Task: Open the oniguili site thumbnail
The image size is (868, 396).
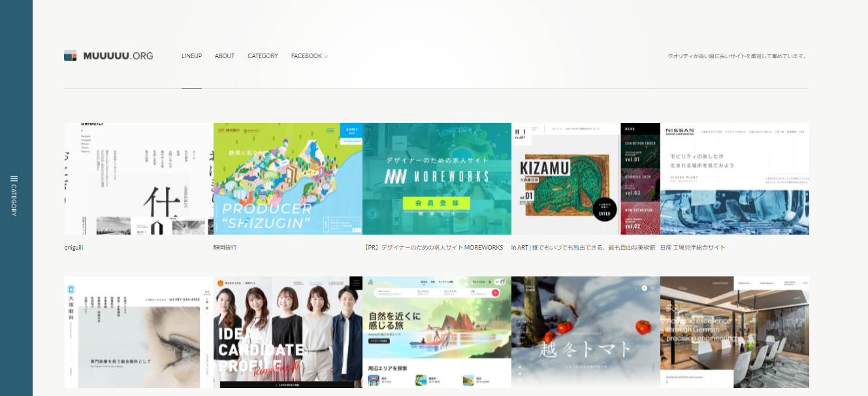Action: pos(138,178)
